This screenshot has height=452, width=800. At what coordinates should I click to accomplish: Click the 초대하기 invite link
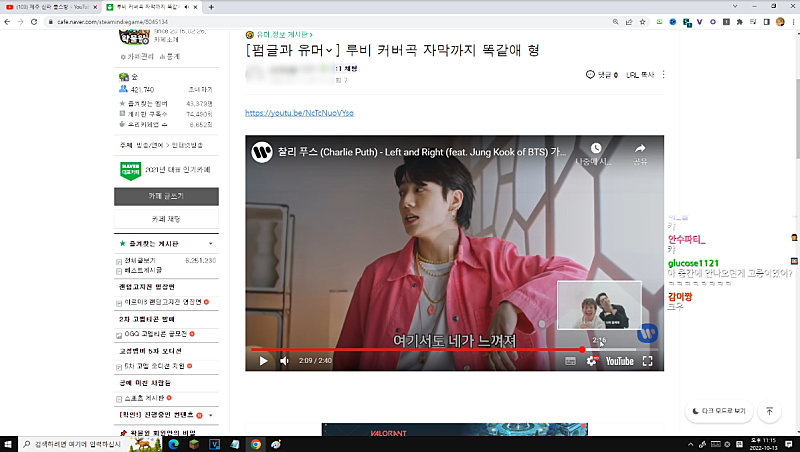pos(200,89)
